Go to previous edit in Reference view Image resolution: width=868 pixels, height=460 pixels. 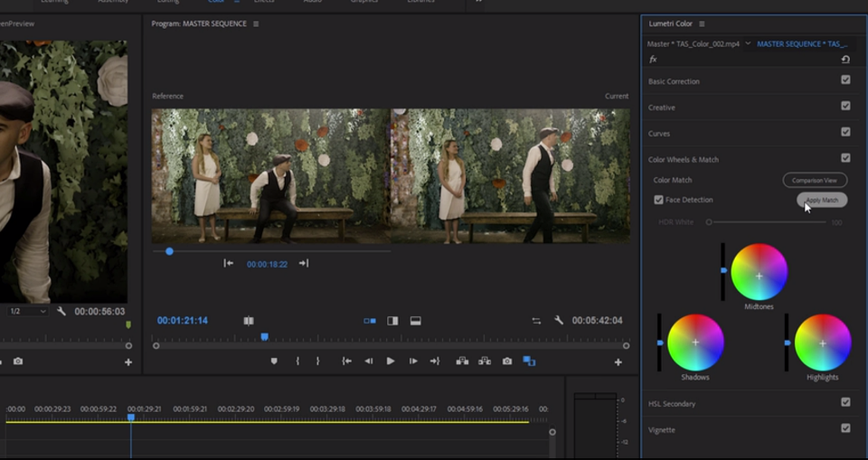(x=228, y=264)
